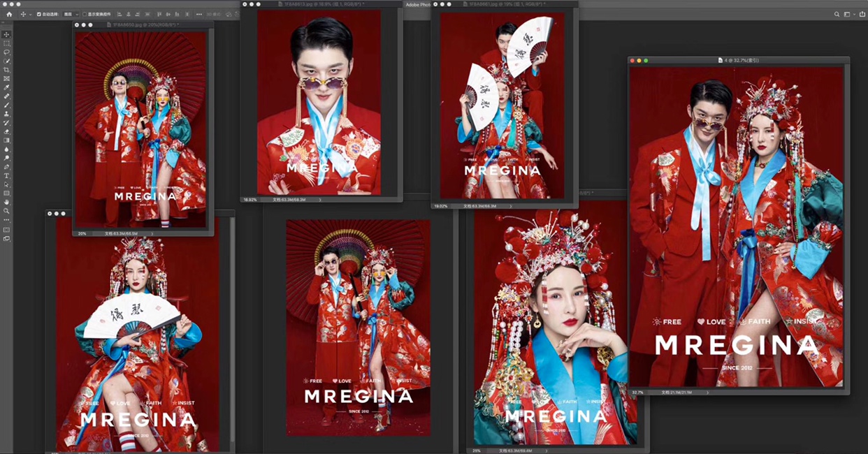Toggle the 显示变换控件 transform controls checkbox

click(85, 14)
